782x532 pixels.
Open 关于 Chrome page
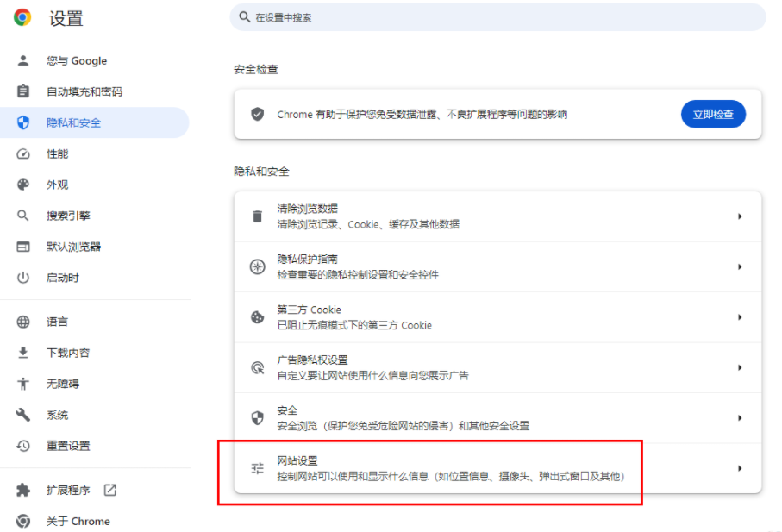click(x=95, y=521)
